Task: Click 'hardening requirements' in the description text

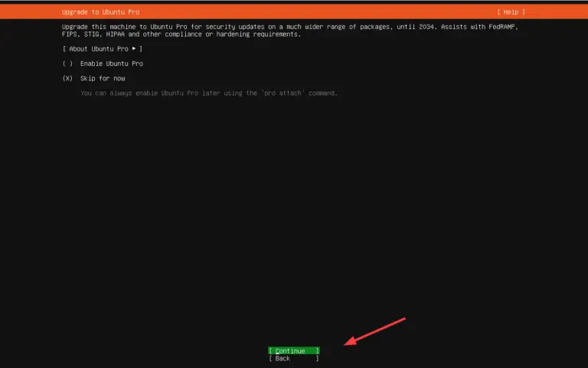Action: pos(260,34)
